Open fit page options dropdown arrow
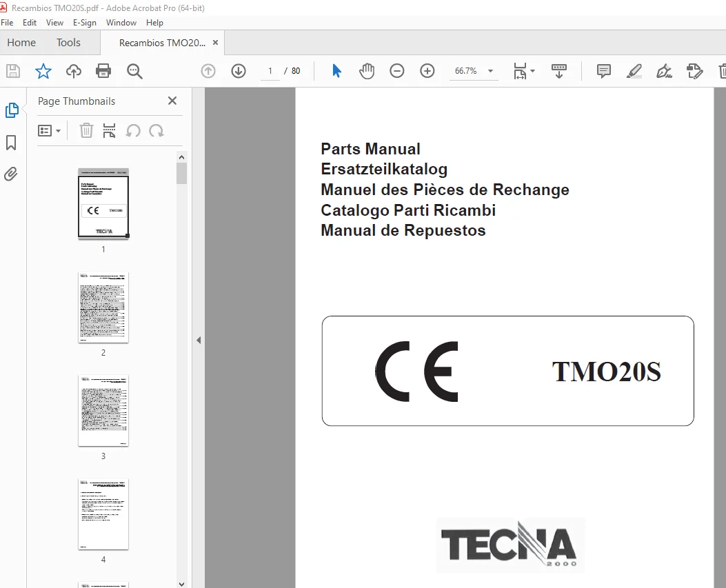726x588 pixels. coord(532,71)
